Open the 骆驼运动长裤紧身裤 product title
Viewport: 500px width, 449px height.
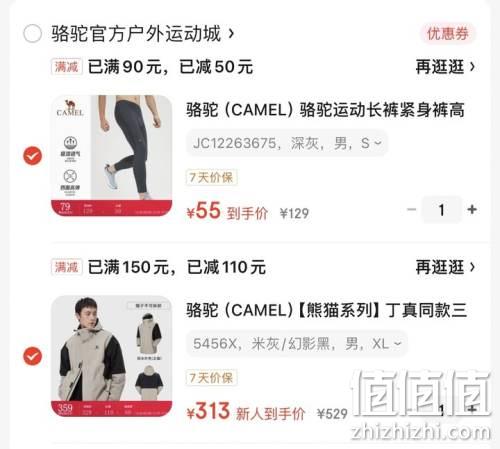[325, 110]
